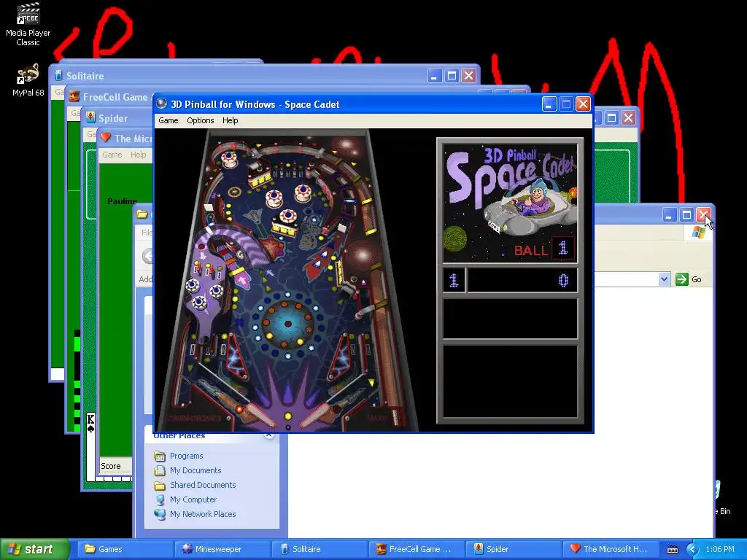
Task: Click the Windows flag logo in Games window
Action: click(x=698, y=233)
